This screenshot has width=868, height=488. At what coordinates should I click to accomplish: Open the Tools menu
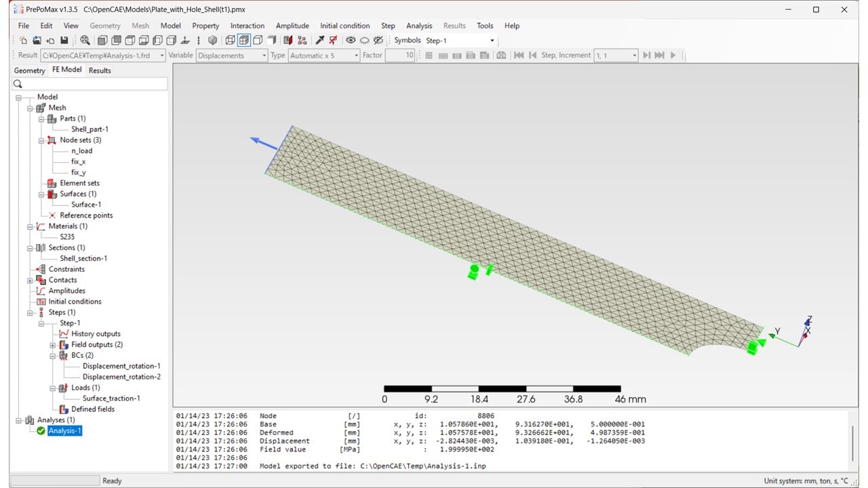click(485, 26)
